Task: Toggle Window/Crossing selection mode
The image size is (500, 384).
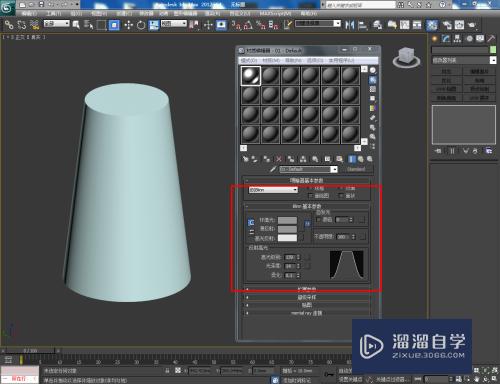Action: point(114,25)
